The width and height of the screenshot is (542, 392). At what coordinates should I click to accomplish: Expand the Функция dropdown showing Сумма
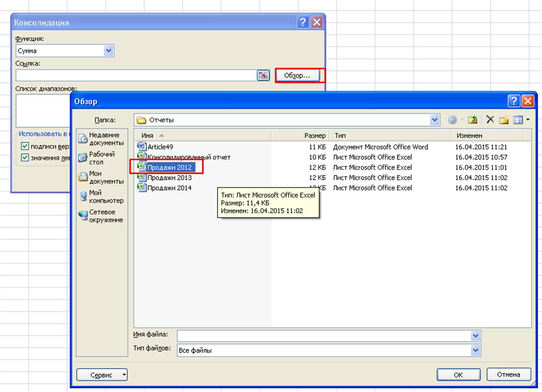pyautogui.click(x=109, y=51)
